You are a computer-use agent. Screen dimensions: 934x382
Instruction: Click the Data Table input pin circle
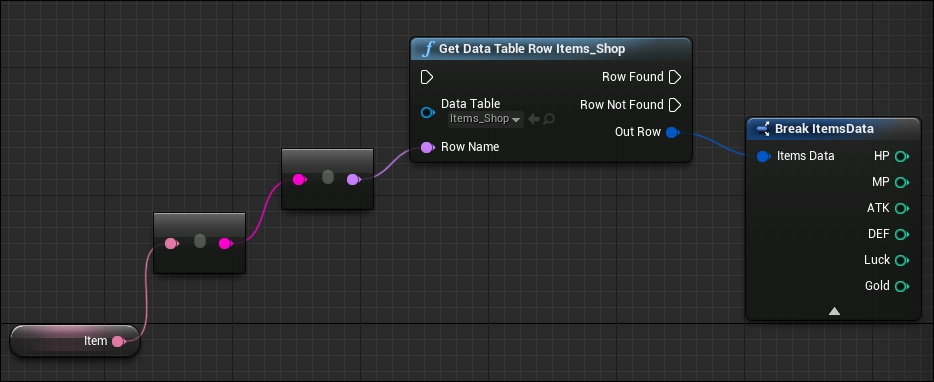427,113
